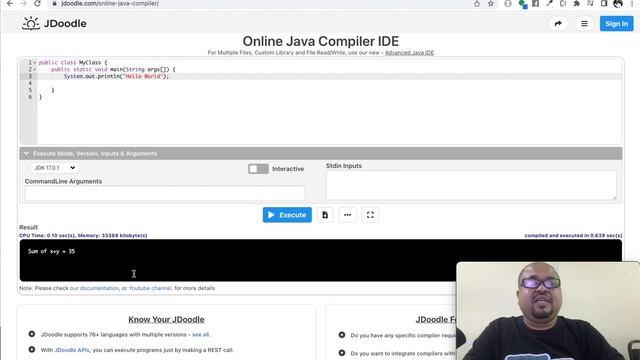Viewport: 640px width, 360px height.
Task: Fold code at line 1 arrow
Action: click(34, 62)
